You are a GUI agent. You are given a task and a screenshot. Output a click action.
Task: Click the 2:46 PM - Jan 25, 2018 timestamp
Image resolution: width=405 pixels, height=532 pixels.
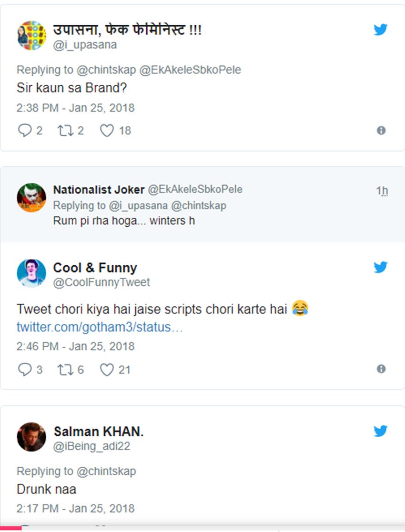pos(75,346)
